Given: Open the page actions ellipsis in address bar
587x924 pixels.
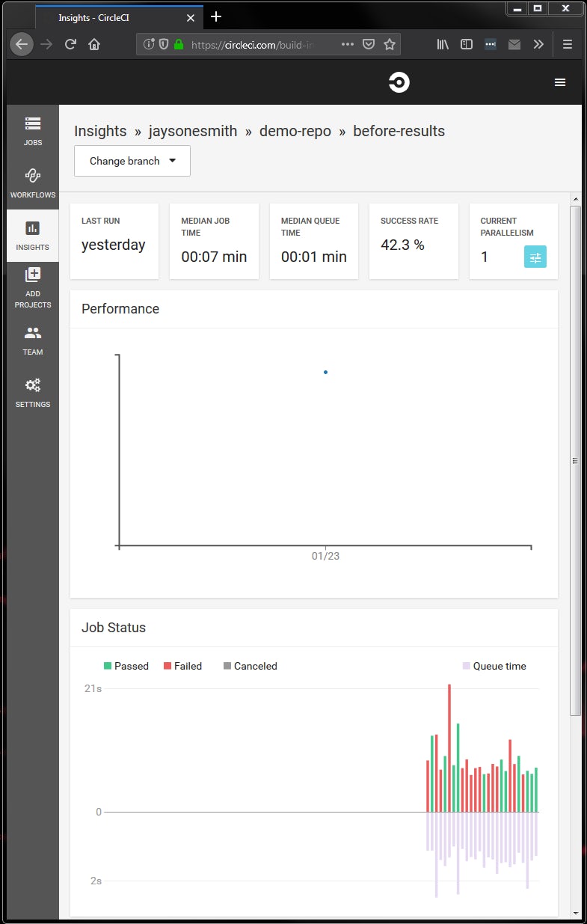Looking at the screenshot, I should point(348,44).
